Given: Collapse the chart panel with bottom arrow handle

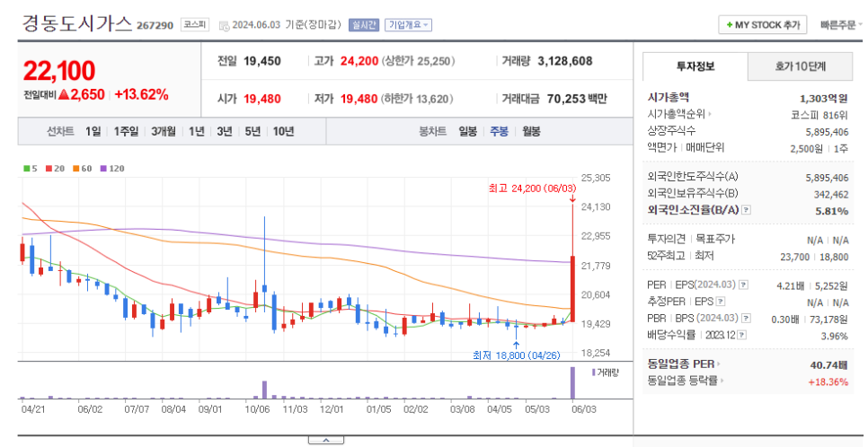Looking at the screenshot, I should 325,441.
